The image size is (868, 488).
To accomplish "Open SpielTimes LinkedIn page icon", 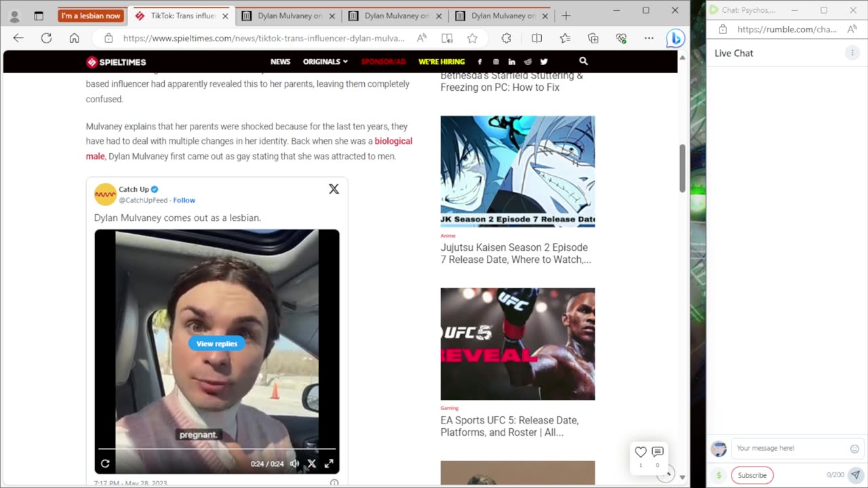I will 511,62.
